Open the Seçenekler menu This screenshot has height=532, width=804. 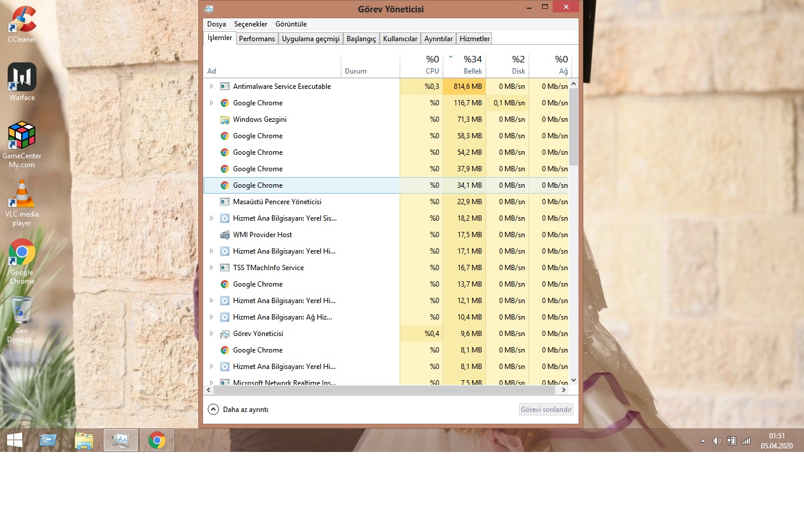pos(251,24)
